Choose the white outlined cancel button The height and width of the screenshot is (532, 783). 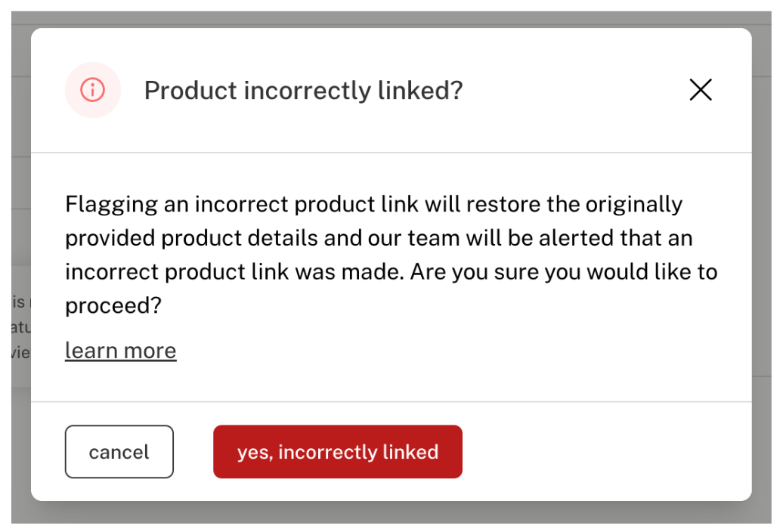(119, 452)
